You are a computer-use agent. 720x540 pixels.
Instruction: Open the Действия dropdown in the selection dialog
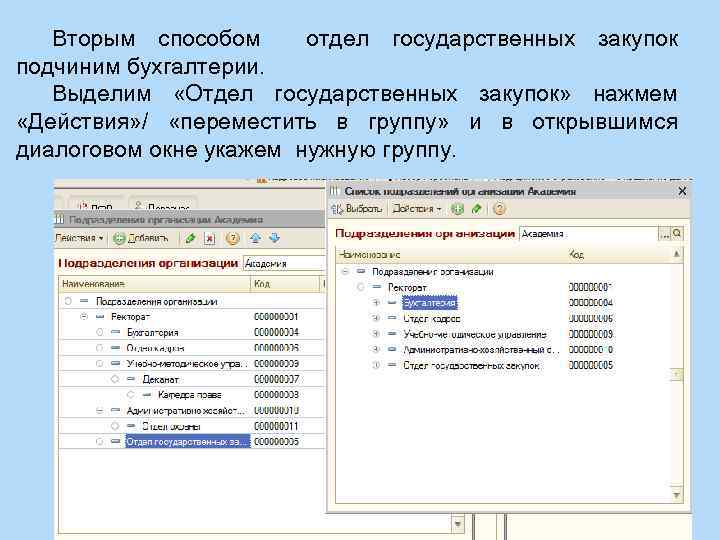416,209
